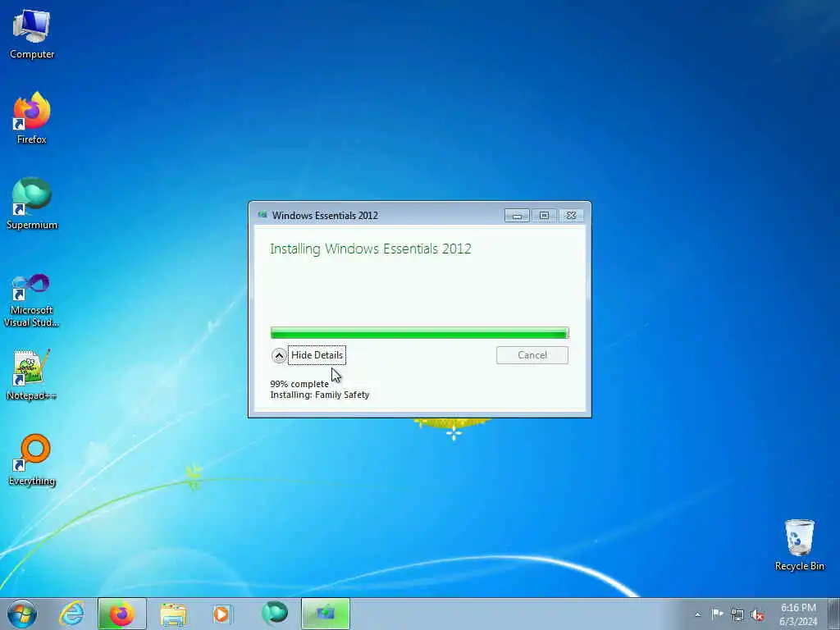The image size is (840, 630).
Task: Click the Windows Essentials 2012 title bar icon
Action: pyautogui.click(x=262, y=215)
